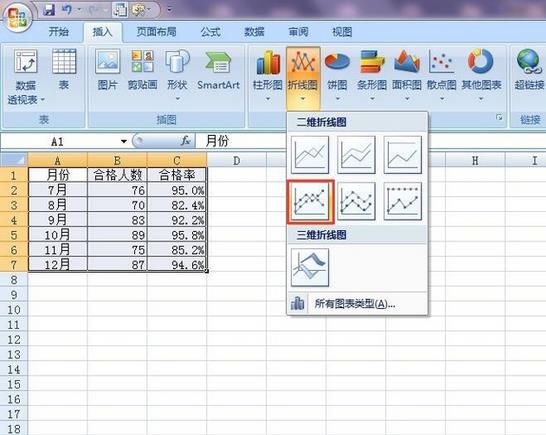Viewport: 546px width, 435px height.
Task: Open the PivotTable (数据透视表) dropdown
Action: pyautogui.click(x=26, y=77)
